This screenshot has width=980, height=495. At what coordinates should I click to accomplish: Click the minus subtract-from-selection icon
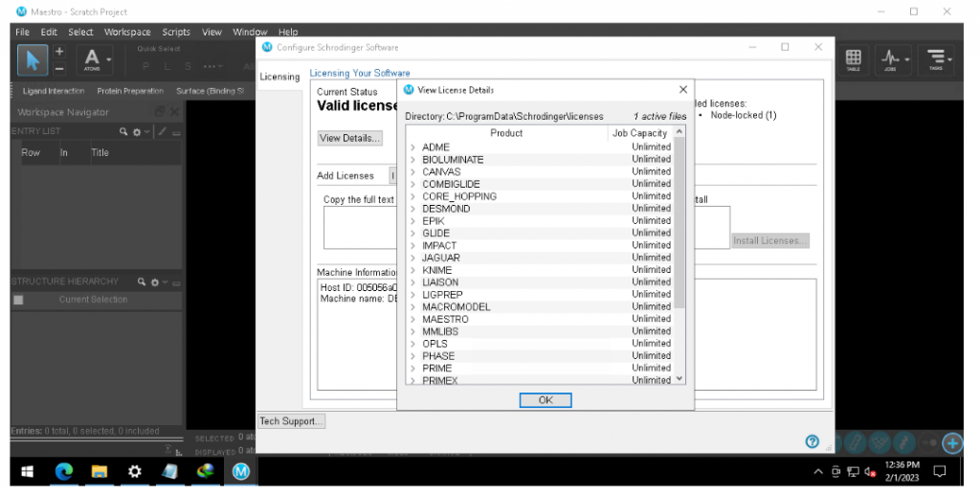59,68
